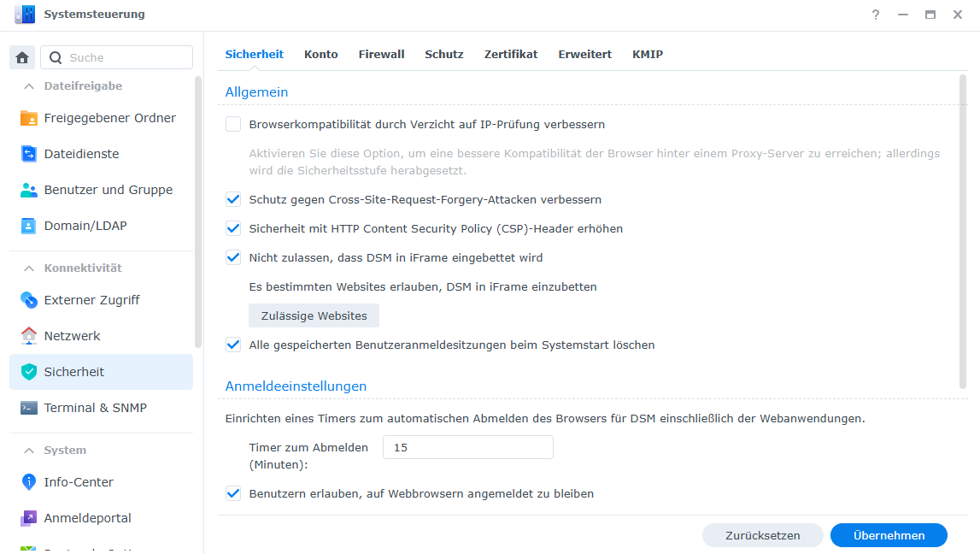Open Domain/LDAP icon

(x=29, y=226)
